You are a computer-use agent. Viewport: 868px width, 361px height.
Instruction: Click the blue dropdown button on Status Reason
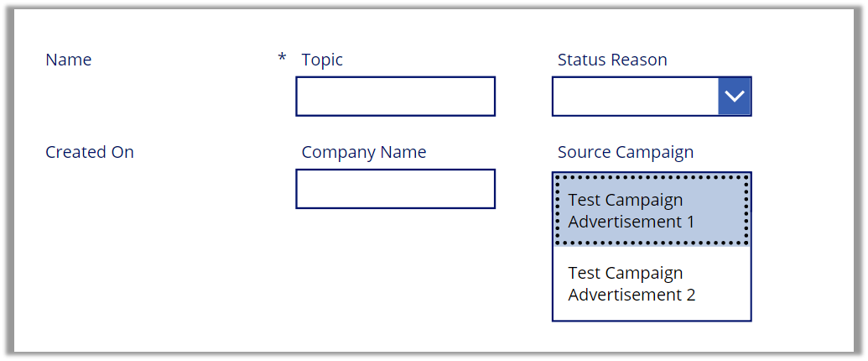(735, 97)
